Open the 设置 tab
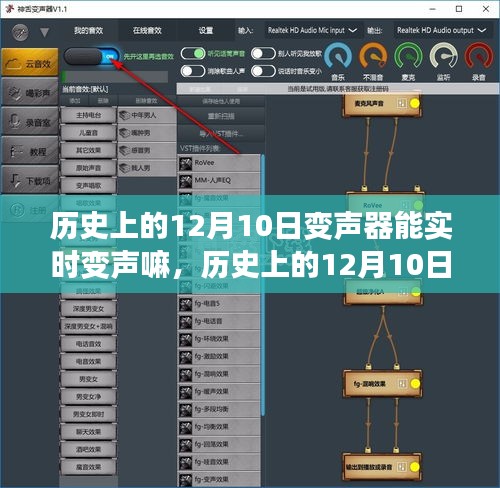 tap(206, 31)
